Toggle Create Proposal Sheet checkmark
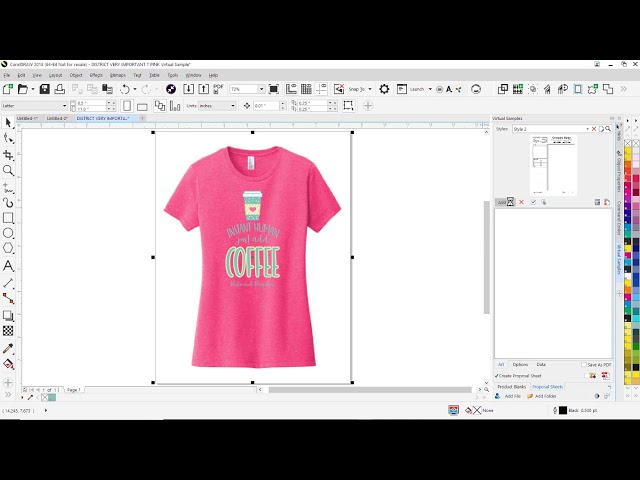Viewport: 640px width, 480px height. pos(497,376)
